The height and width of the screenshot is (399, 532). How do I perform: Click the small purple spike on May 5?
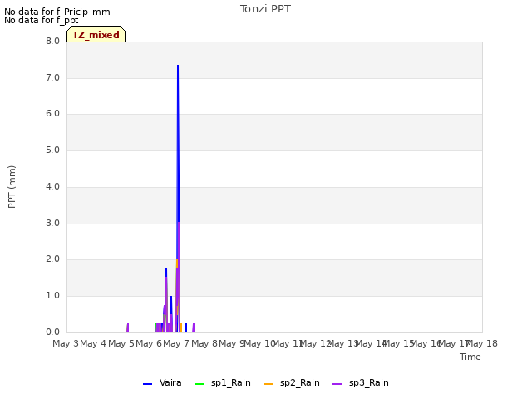[x=127, y=328]
